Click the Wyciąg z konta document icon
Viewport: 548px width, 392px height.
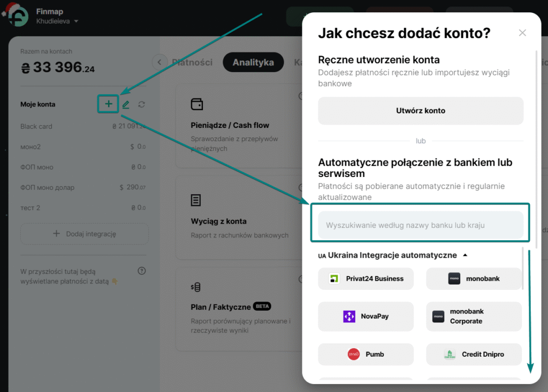coord(196,200)
